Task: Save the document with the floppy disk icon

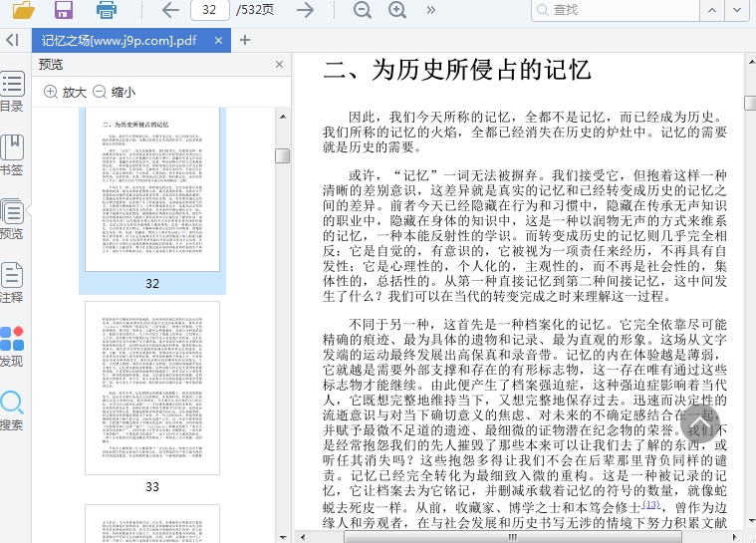Action: [x=64, y=10]
